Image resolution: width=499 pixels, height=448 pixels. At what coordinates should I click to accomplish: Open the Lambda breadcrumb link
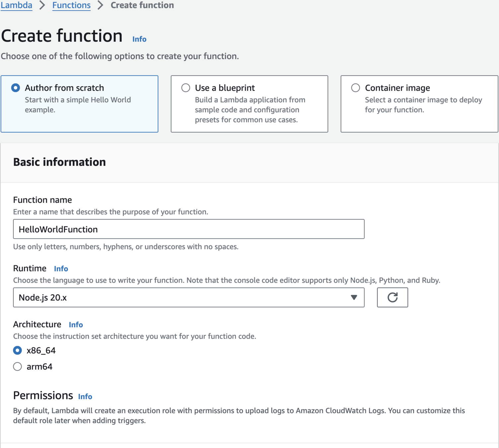click(x=16, y=5)
